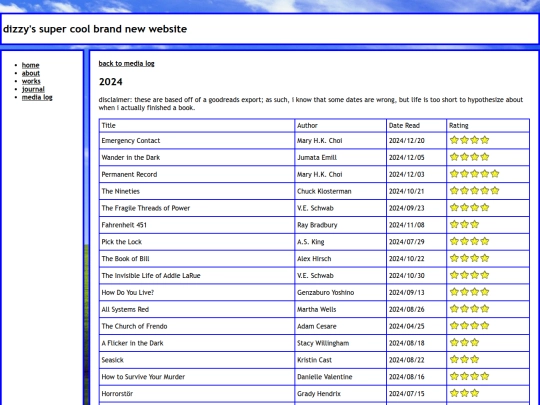The height and width of the screenshot is (405, 540).
Task: Click the 'back to media log' link
Action: [126, 63]
